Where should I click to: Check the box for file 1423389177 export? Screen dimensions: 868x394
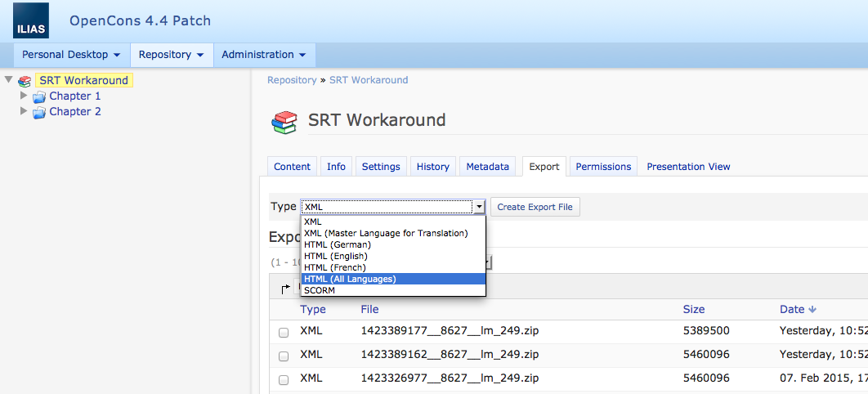(x=284, y=333)
